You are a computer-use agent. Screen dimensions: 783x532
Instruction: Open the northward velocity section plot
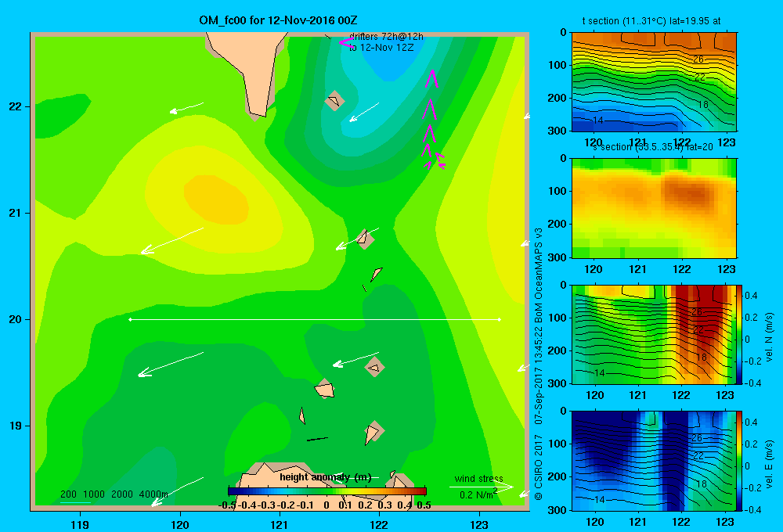(653, 334)
